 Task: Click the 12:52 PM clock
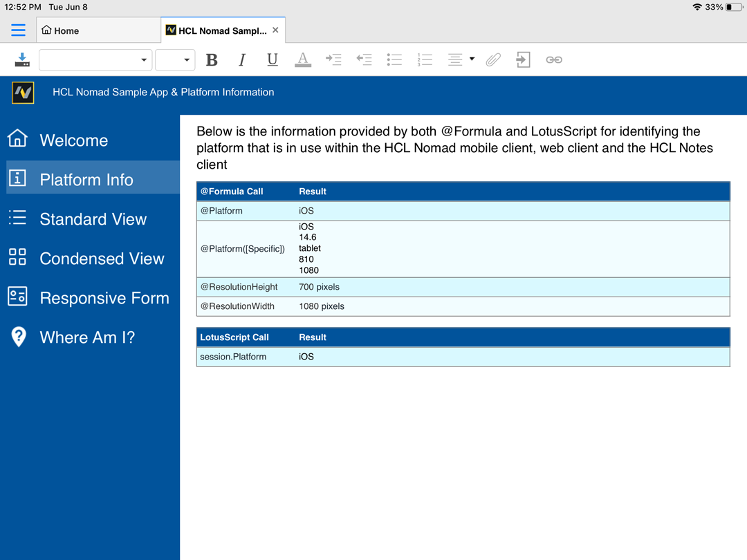click(22, 7)
